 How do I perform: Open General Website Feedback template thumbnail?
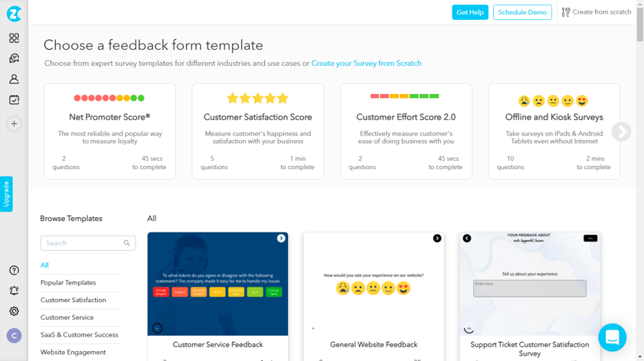pos(374,284)
